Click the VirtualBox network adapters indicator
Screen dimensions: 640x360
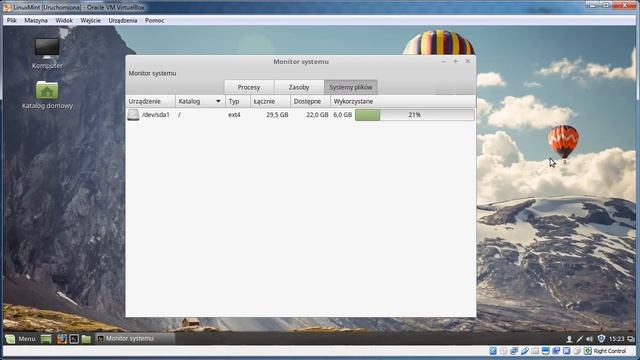click(514, 351)
